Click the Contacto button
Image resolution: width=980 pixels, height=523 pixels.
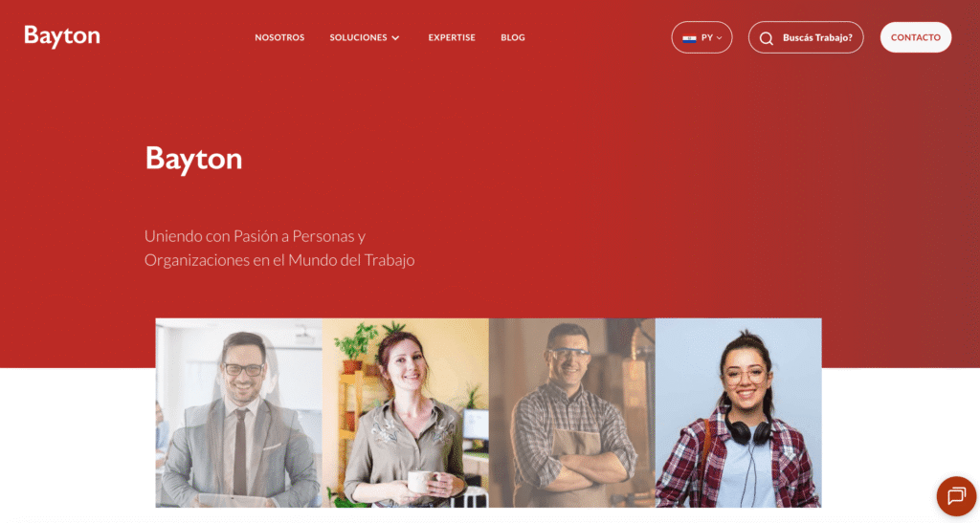coord(916,37)
